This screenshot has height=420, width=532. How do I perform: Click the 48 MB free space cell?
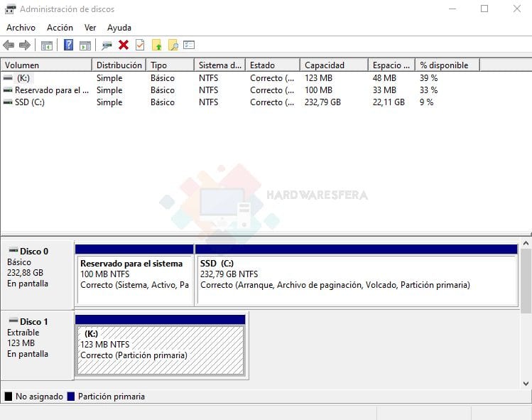pos(384,78)
